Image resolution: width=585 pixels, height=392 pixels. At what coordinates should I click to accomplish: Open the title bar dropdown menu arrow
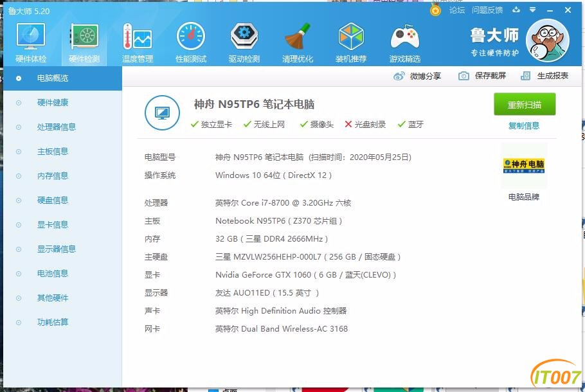(x=533, y=10)
